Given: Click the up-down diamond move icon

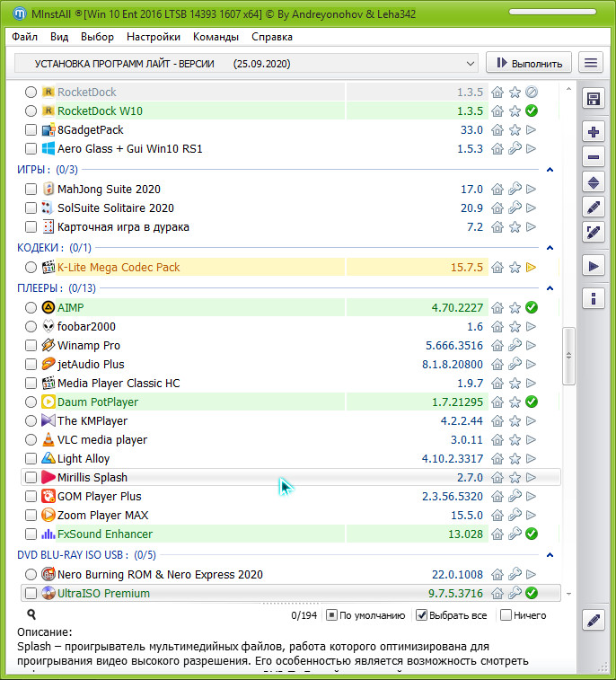Looking at the screenshot, I should (x=593, y=182).
